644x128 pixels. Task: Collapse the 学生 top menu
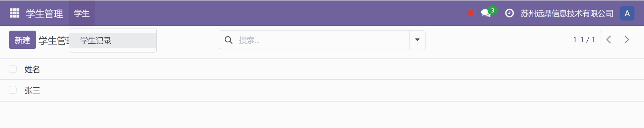point(82,13)
